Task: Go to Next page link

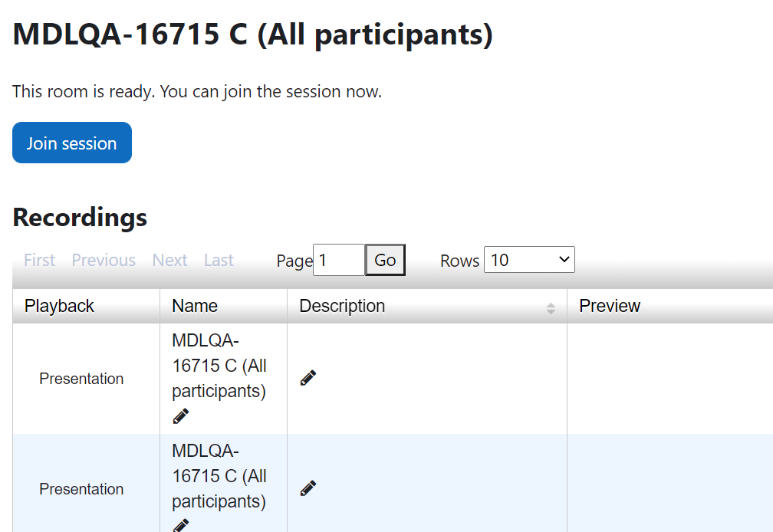Action: coord(169,260)
